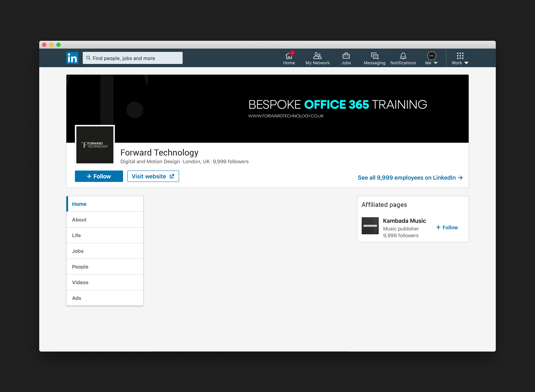Open the Home feed icon
535x392 pixels.
(289, 56)
